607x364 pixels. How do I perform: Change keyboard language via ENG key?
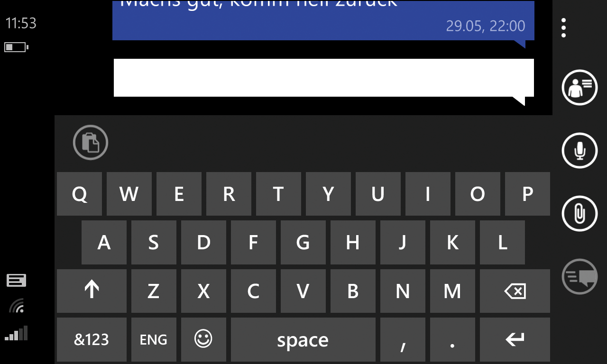coord(154,339)
